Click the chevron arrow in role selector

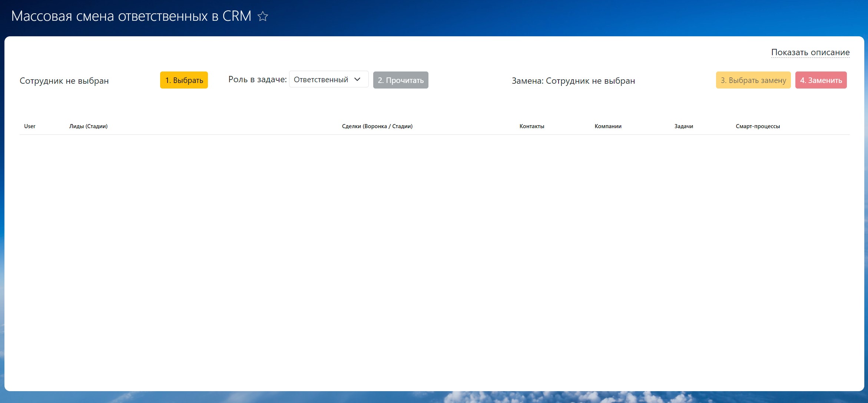pyautogui.click(x=357, y=80)
